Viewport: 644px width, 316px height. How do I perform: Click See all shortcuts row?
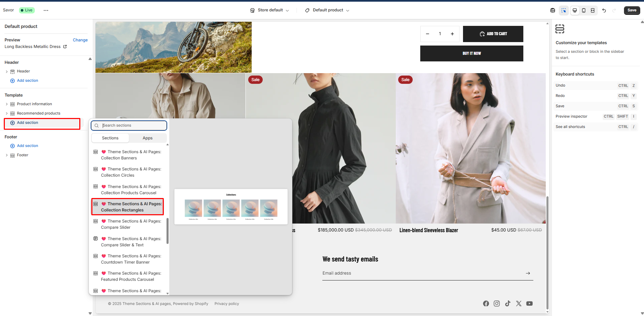coord(596,127)
